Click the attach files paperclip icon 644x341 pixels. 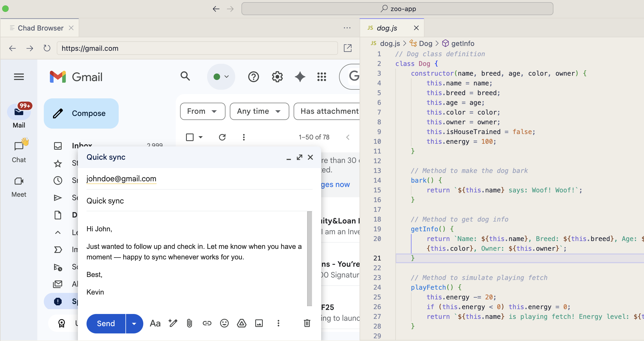pos(189,323)
